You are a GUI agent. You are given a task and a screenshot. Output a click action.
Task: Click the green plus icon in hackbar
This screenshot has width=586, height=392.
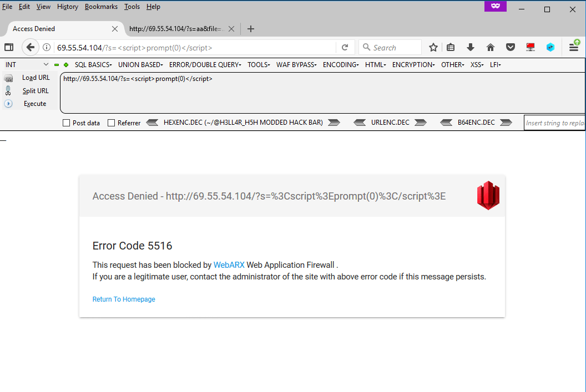(66, 65)
